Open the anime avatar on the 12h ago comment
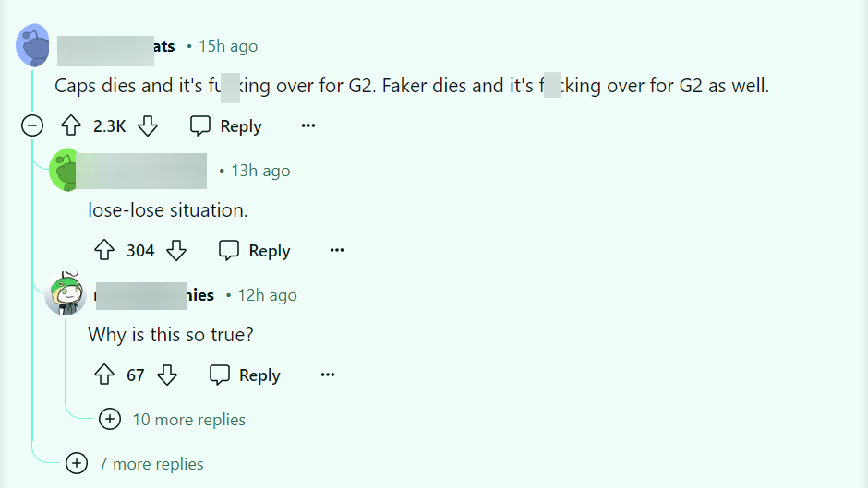 coord(66,294)
